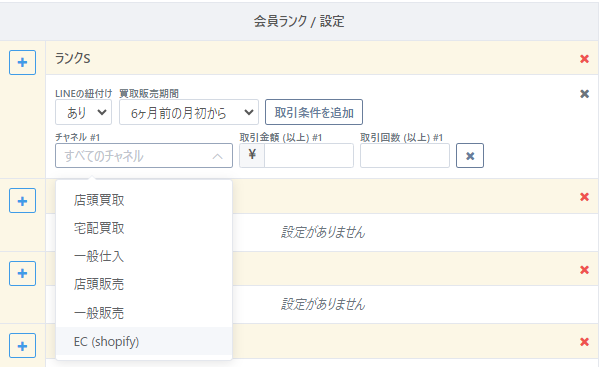The height and width of the screenshot is (367, 602).
Task: Delete the third rank with its red X
Action: pos(584,270)
